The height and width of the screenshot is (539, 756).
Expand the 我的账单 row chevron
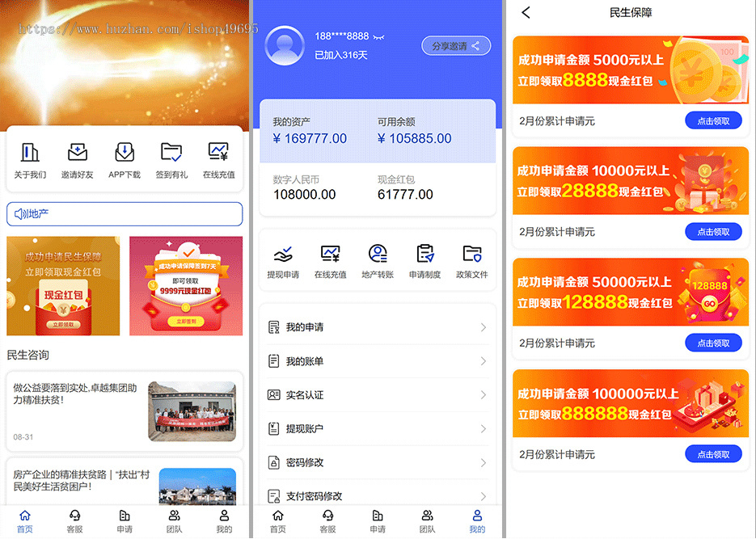pyautogui.click(x=483, y=361)
